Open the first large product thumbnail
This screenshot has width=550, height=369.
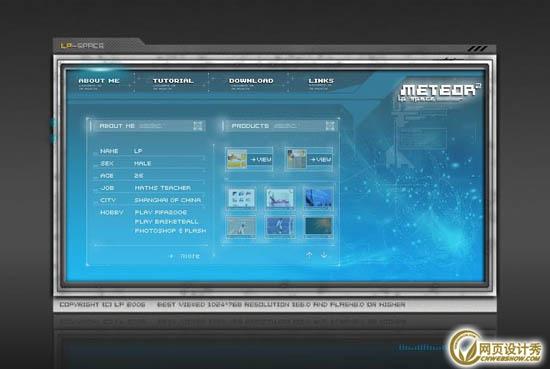[237, 159]
